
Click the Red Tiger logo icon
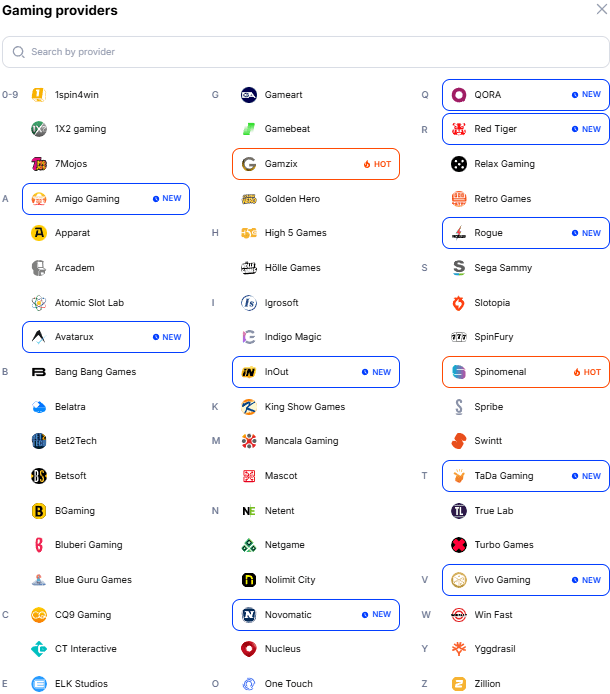point(459,129)
